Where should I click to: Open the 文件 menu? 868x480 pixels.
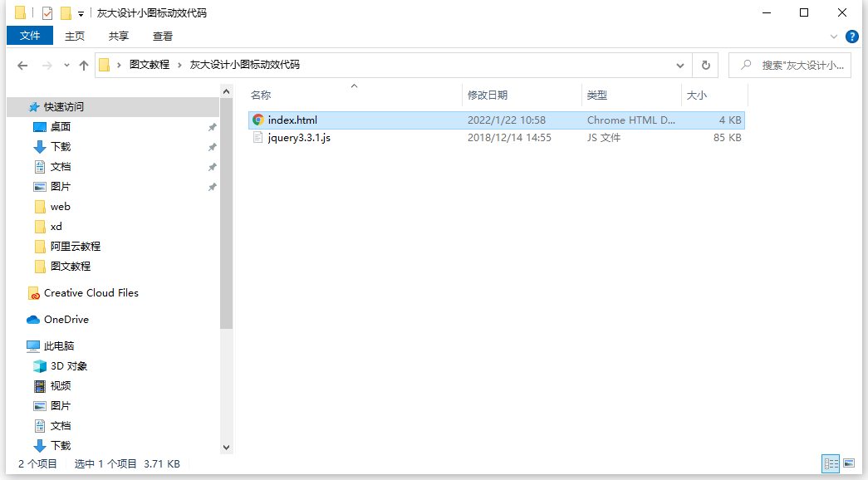tap(29, 36)
